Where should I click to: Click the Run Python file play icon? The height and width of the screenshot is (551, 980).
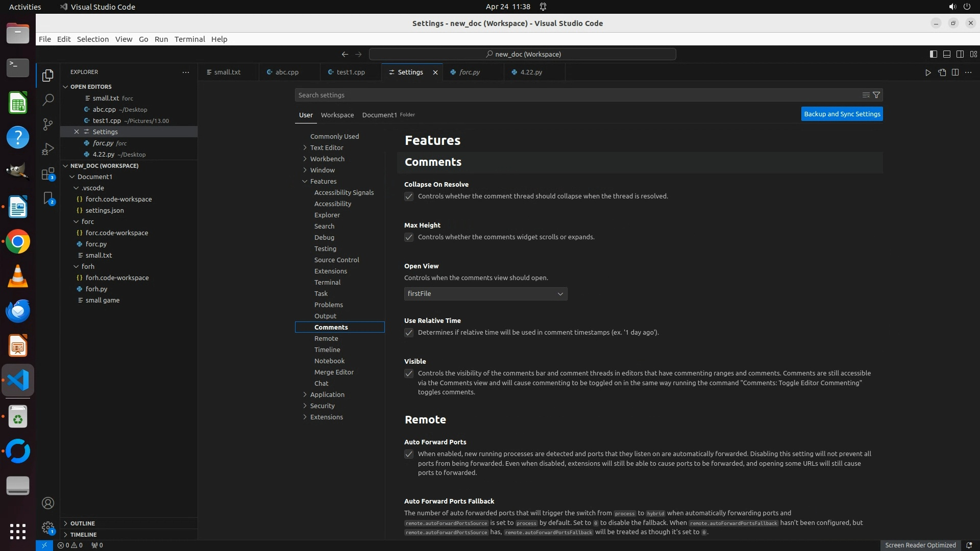coord(927,72)
